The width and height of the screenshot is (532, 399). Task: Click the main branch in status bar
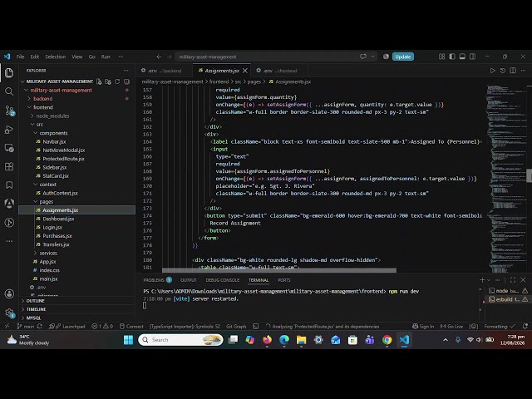click(x=26, y=327)
